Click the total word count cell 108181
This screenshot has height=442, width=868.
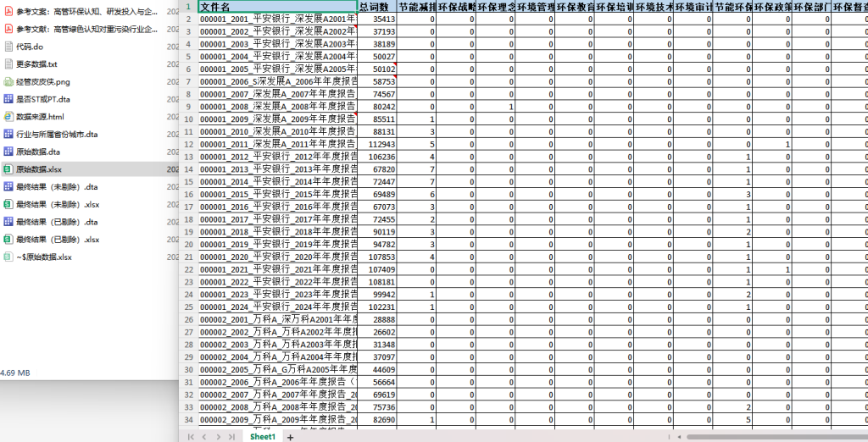coord(377,282)
